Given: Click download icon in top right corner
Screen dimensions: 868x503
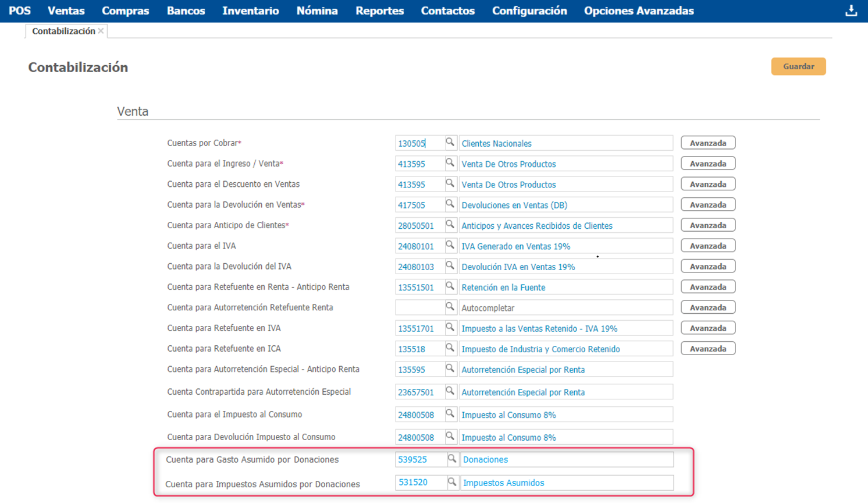Looking at the screenshot, I should (851, 11).
